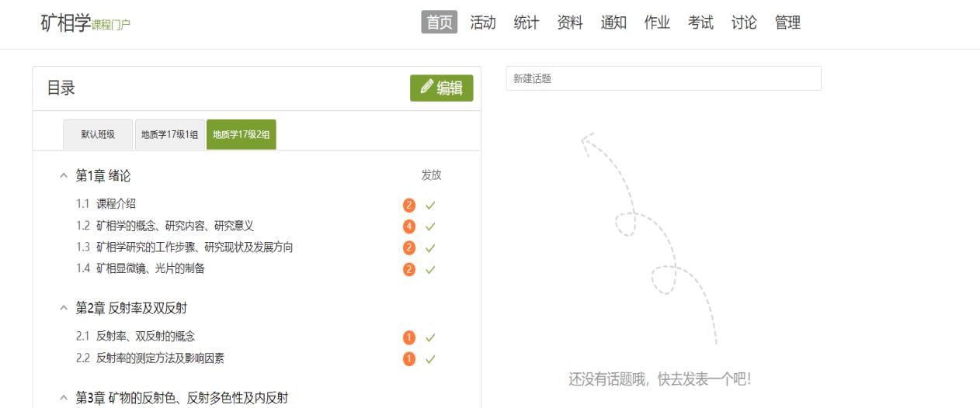Click the orange badge beside section 1.3
Image resolution: width=980 pixels, height=408 pixels.
(408, 248)
